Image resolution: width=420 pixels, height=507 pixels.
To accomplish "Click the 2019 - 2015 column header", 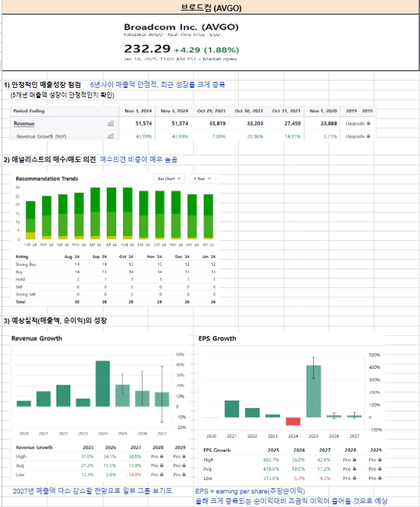I will click(359, 111).
